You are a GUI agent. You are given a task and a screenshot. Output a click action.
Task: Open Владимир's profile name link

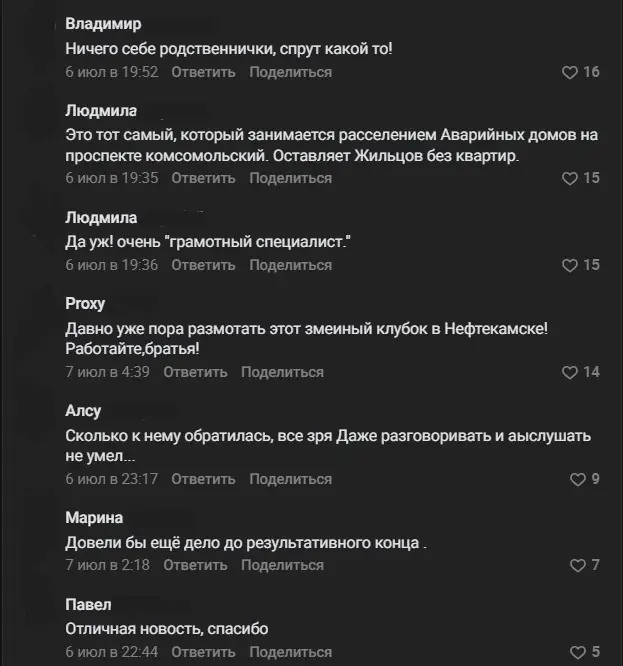[103, 24]
